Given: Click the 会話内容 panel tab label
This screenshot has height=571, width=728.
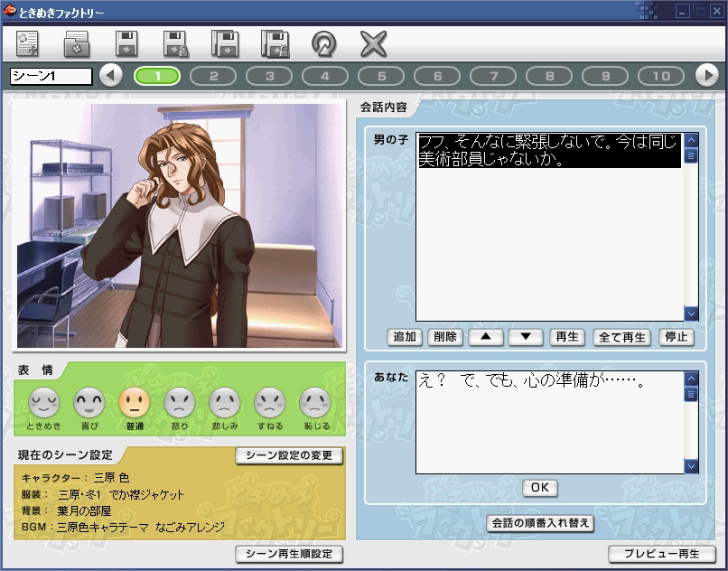Looking at the screenshot, I should pos(384,108).
